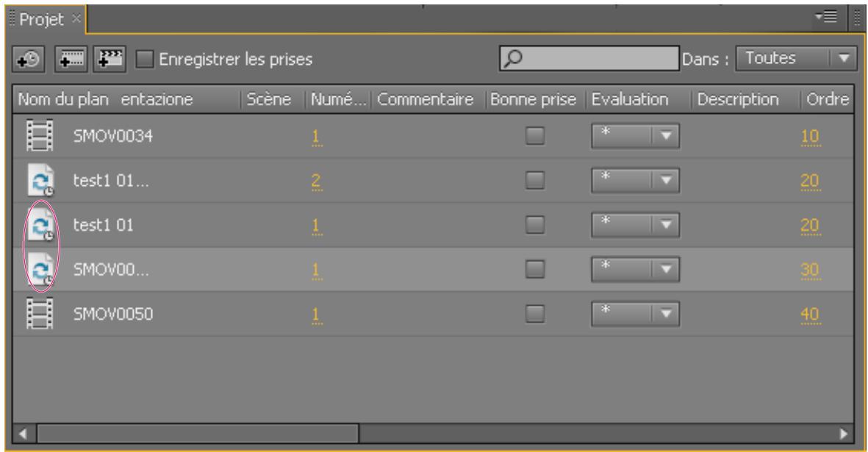Click the horizontal scrollbar right arrow
Image resolution: width=868 pixels, height=452 pixels.
click(844, 434)
